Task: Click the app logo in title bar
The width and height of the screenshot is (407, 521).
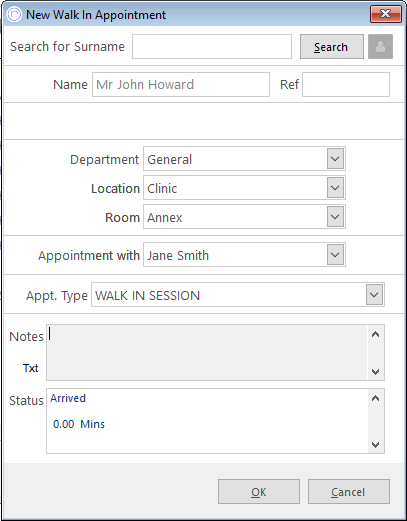Action: [14, 15]
